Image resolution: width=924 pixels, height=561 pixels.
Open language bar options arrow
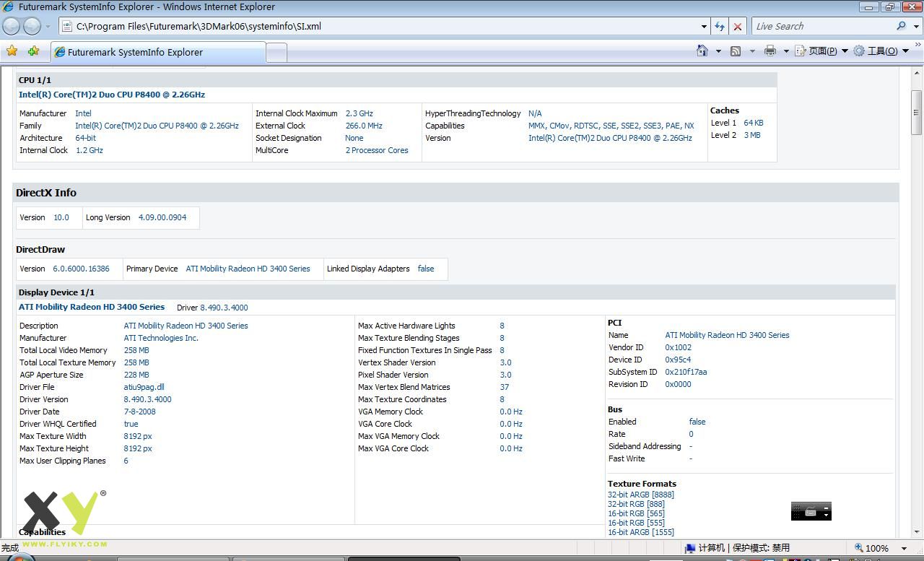827,516
